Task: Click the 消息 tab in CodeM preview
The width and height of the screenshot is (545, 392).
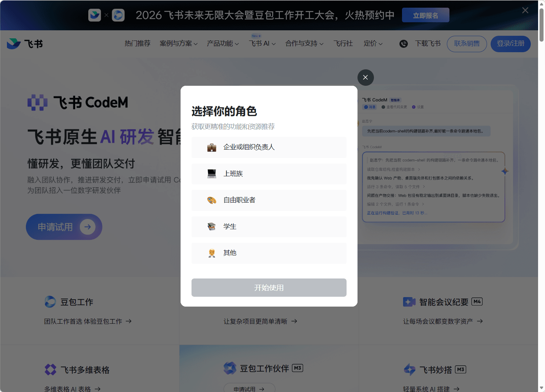Action: tap(370, 107)
